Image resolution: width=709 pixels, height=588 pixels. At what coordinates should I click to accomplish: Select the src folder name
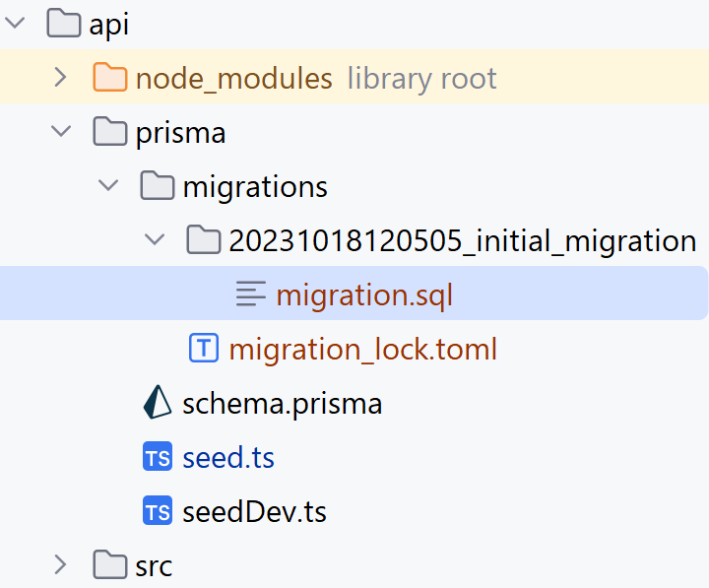154,566
